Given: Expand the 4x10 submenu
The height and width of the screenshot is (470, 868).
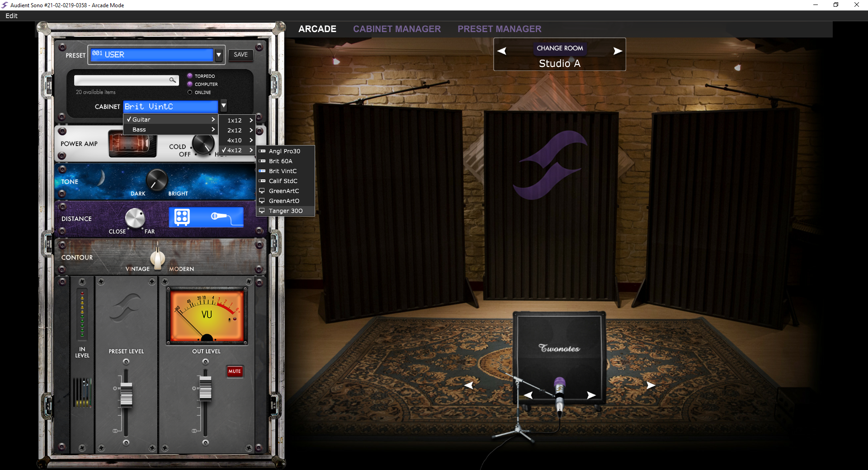Looking at the screenshot, I should coord(237,140).
